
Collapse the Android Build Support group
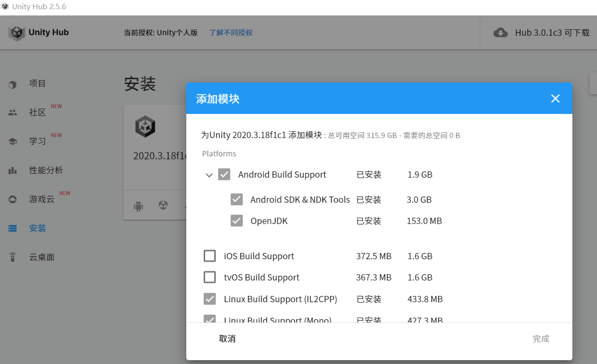tap(209, 174)
